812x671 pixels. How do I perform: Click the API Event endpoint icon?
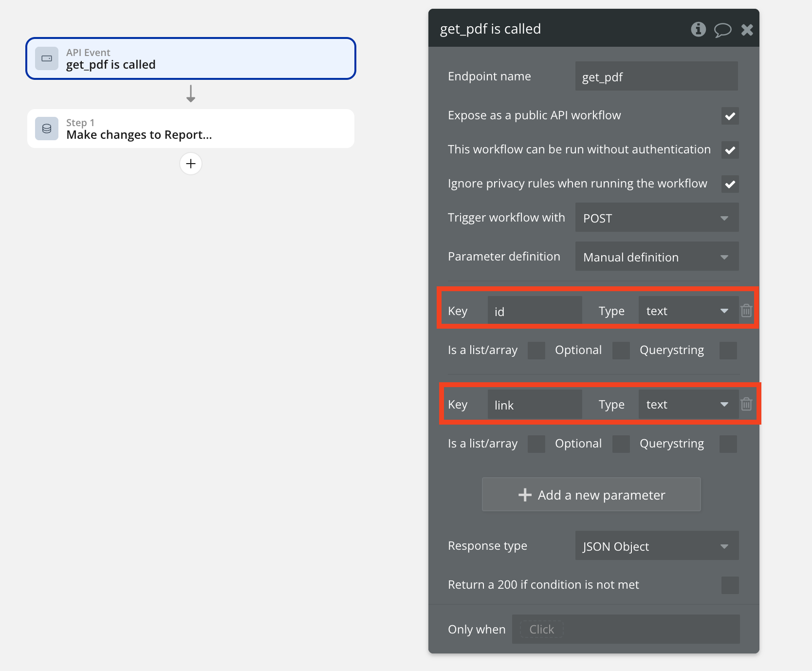(x=47, y=58)
